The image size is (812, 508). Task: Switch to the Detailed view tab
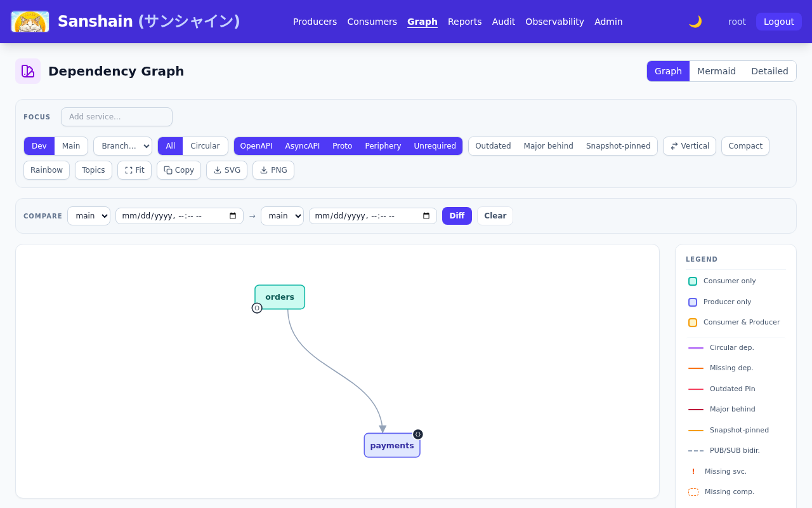click(x=769, y=71)
